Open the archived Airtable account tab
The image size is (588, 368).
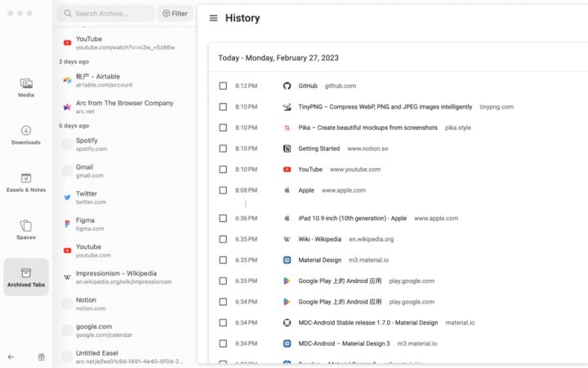125,80
